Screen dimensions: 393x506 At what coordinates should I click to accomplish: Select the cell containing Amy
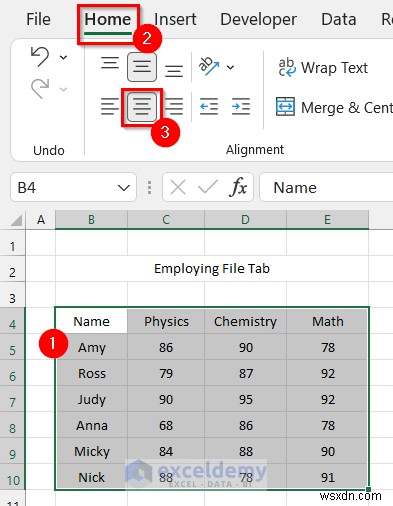pos(91,347)
